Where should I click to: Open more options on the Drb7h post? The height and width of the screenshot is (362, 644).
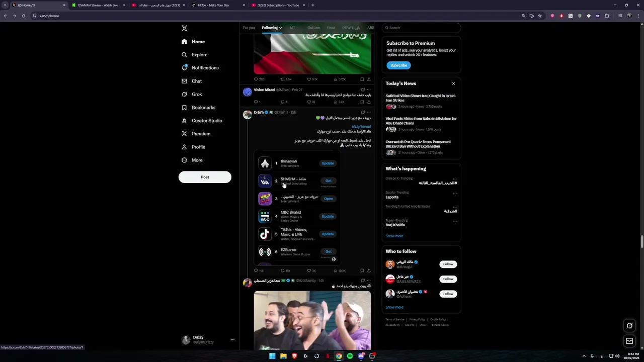point(369,113)
